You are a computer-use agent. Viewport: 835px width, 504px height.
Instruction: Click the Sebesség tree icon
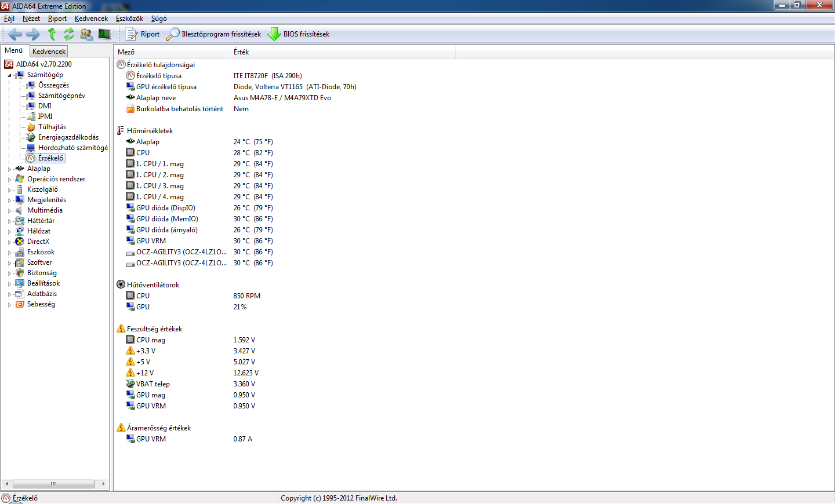(x=20, y=304)
